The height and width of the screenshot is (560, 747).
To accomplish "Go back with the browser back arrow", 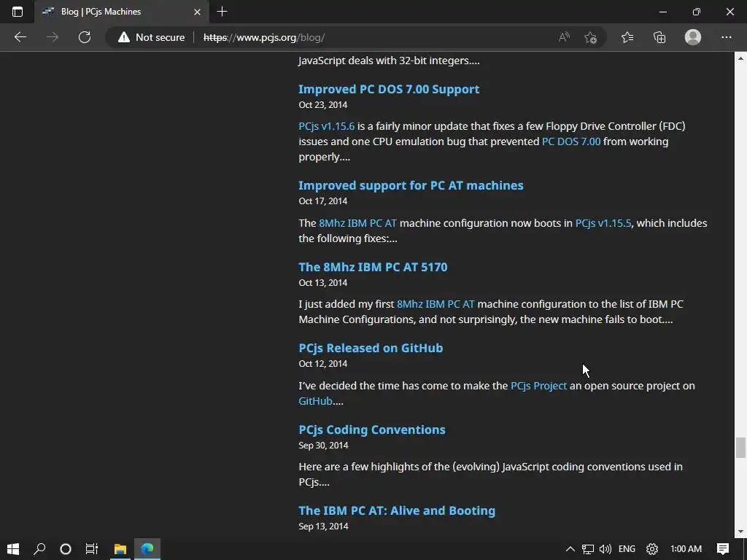I will point(20,37).
